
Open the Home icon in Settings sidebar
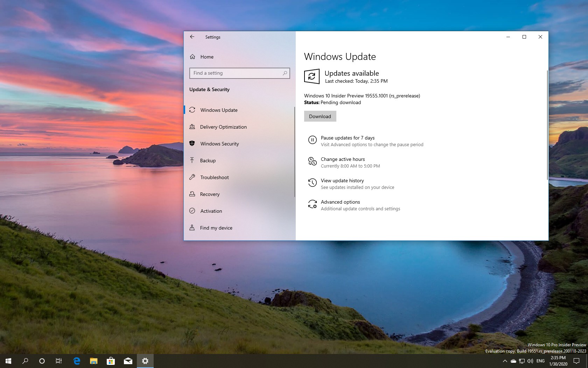192,57
